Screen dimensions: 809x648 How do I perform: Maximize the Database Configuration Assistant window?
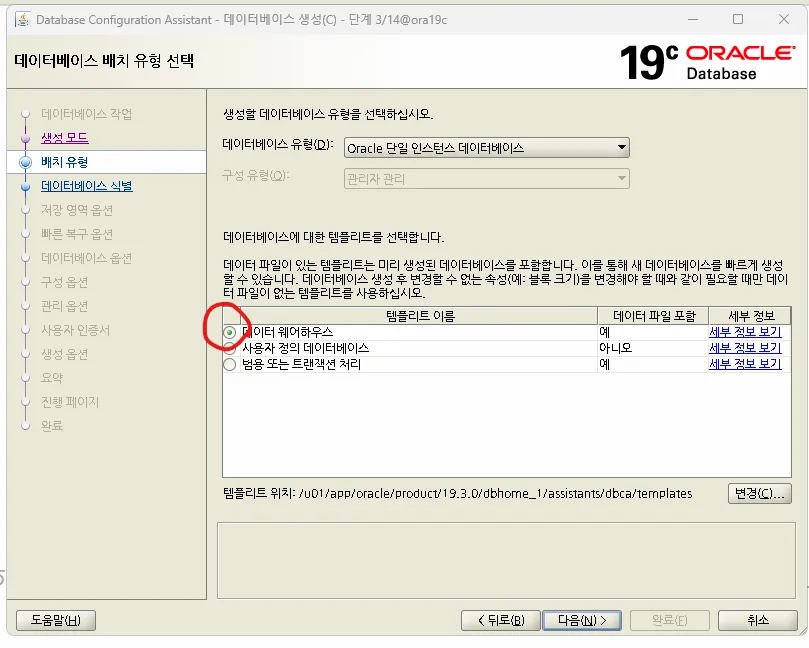pos(738,20)
